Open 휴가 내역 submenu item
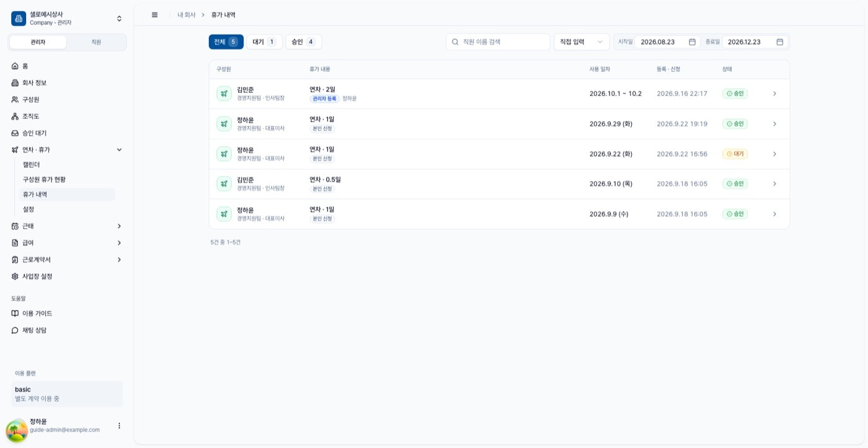 coord(68,195)
